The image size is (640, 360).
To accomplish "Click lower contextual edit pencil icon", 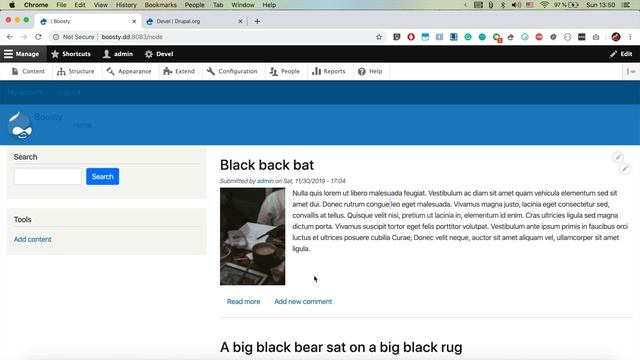I will [624, 169].
